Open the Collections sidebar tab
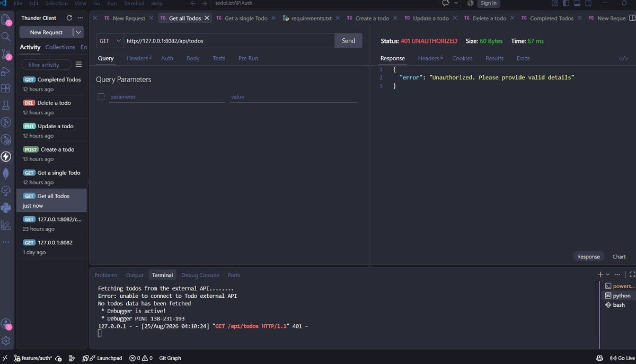Screen dimensions: 636x364 (x=60, y=47)
